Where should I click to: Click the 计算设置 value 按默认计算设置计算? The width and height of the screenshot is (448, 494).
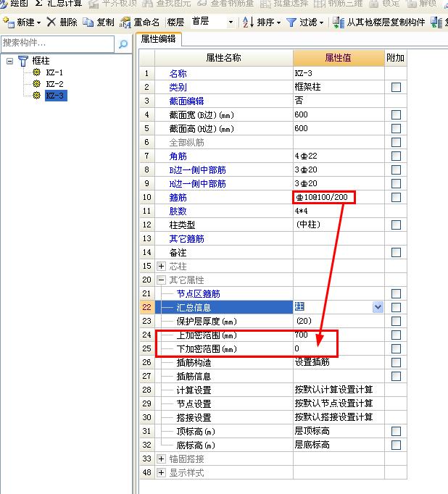(x=333, y=390)
